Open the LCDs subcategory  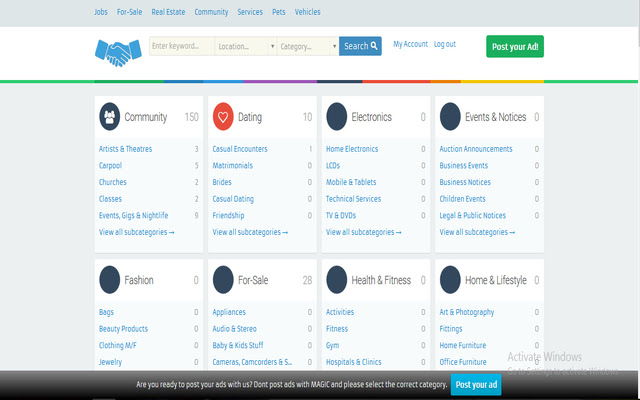coord(333,166)
